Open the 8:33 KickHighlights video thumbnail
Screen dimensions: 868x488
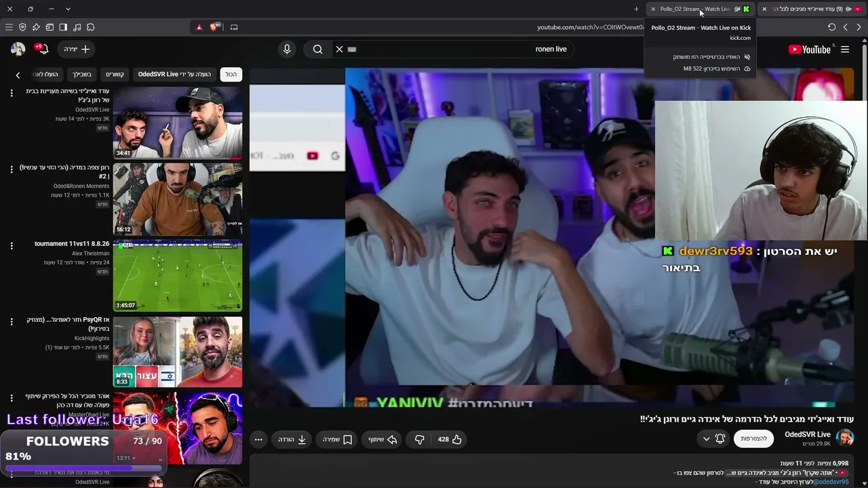[178, 352]
